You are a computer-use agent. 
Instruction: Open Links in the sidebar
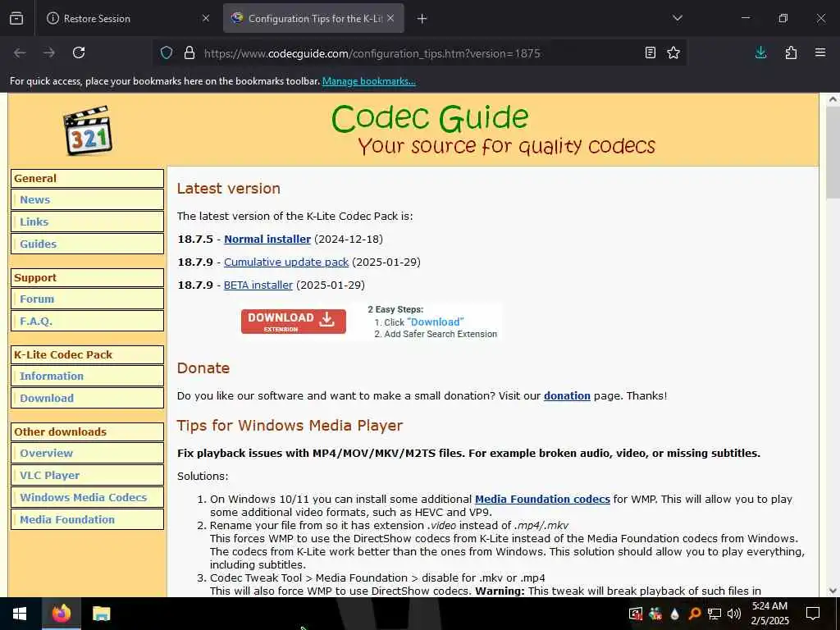[x=34, y=221]
